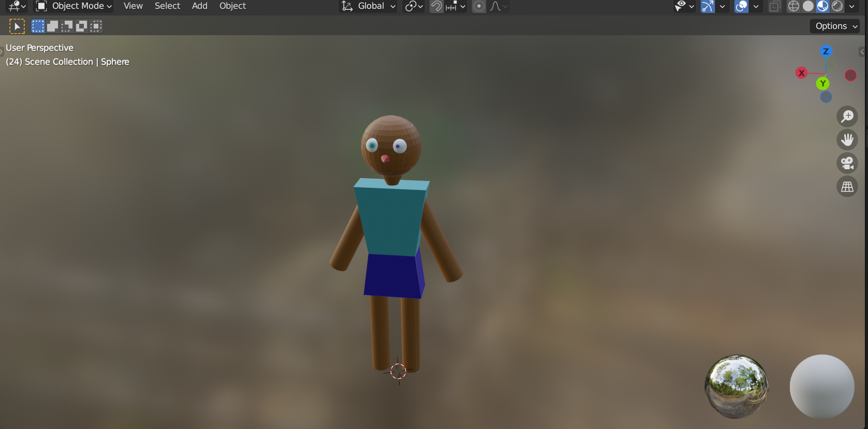Open proportional falloff curve dropdown
The width and height of the screenshot is (868, 429).
click(498, 6)
